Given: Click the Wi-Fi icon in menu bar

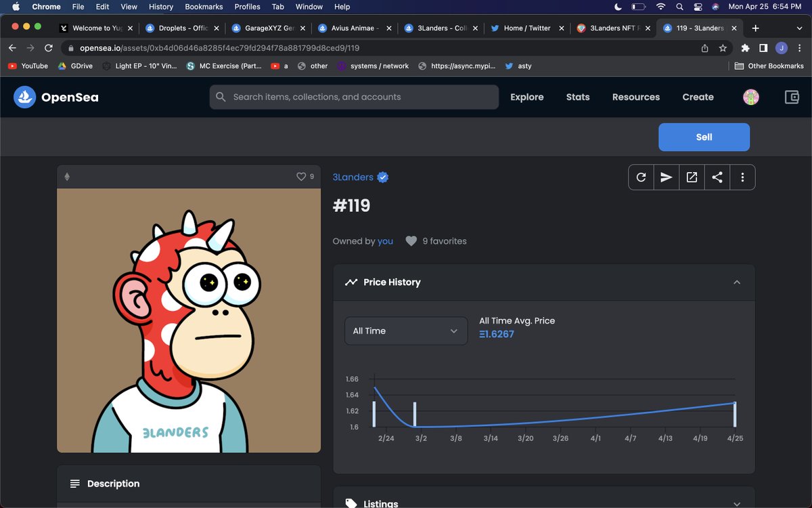Looking at the screenshot, I should (660, 7).
